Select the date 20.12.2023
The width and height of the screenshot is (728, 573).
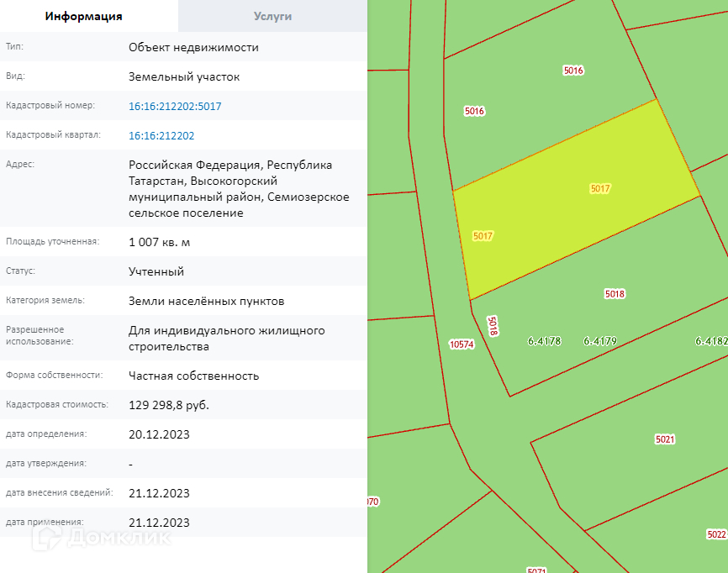159,434
